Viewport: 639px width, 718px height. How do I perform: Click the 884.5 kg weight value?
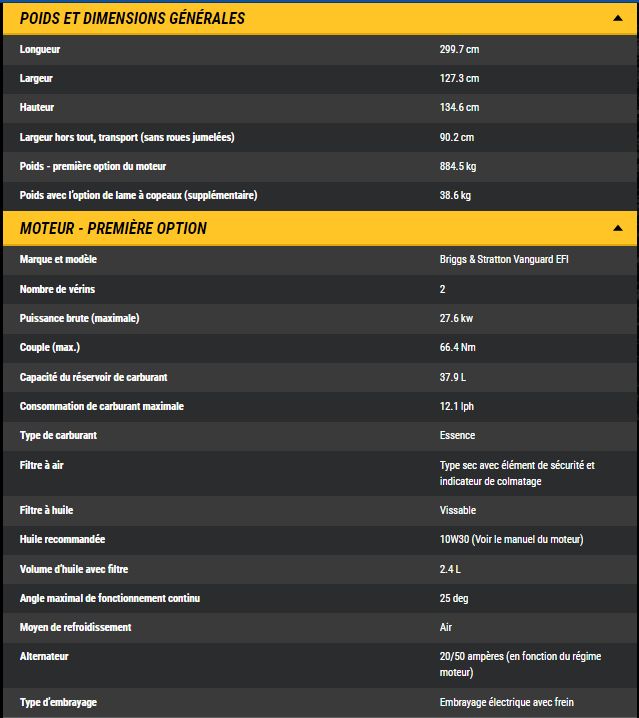[x=458, y=166]
